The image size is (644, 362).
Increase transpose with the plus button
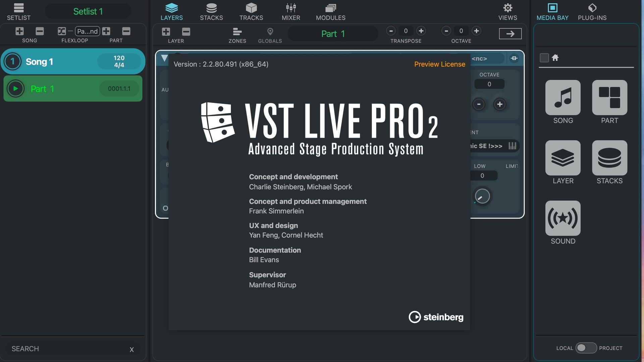[421, 31]
